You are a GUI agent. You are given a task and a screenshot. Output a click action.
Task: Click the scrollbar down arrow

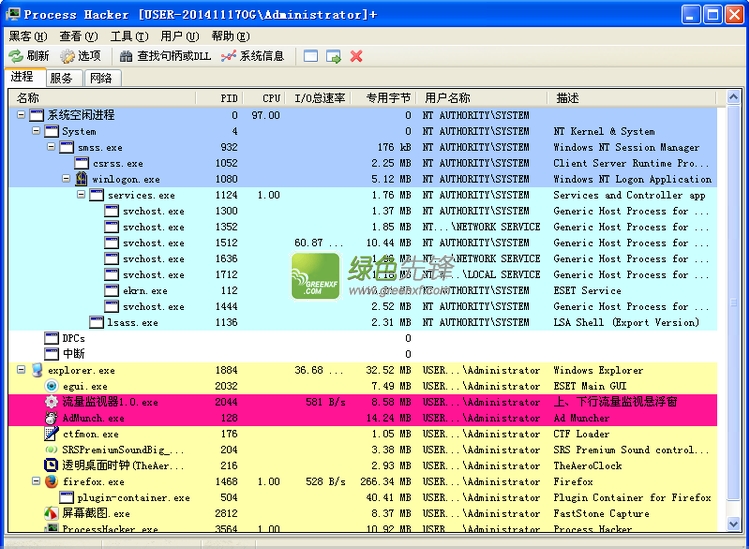point(734,524)
